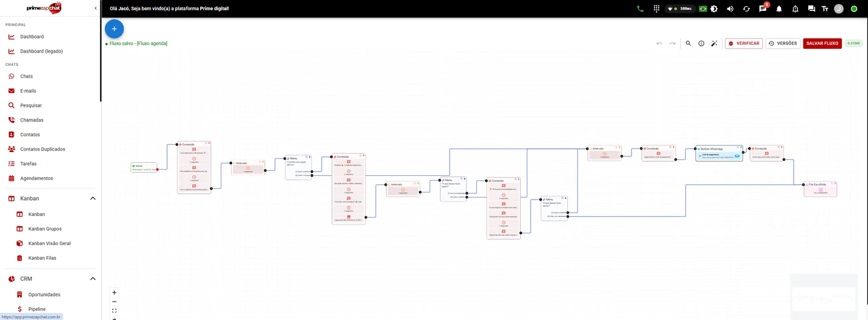Image resolution: width=868 pixels, height=320 pixels.
Task: Click the green phone call icon
Action: pyautogui.click(x=640, y=9)
